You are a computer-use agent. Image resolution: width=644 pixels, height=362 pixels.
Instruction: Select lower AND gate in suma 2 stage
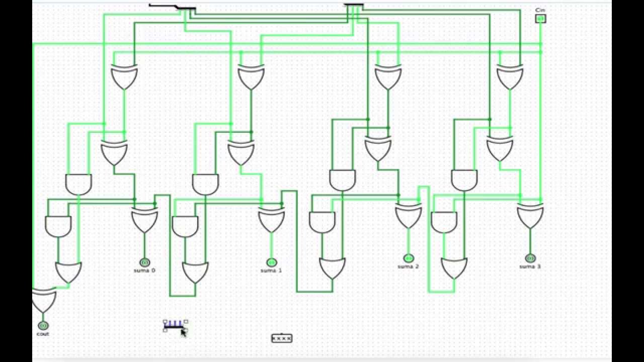tap(322, 223)
